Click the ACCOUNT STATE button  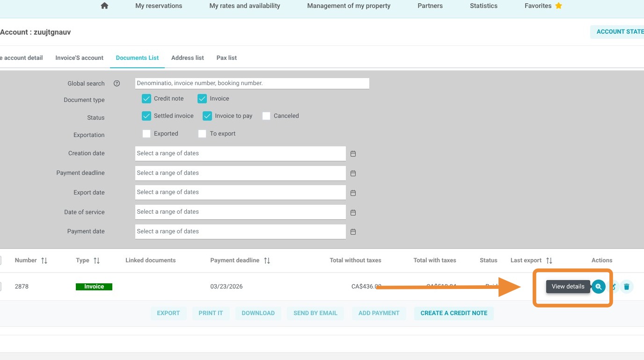(617, 32)
